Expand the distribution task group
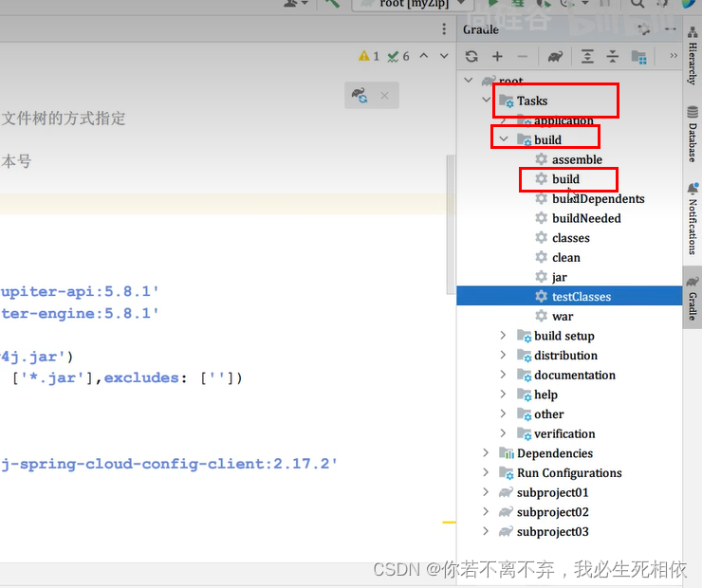This screenshot has height=588, width=702. [503, 355]
